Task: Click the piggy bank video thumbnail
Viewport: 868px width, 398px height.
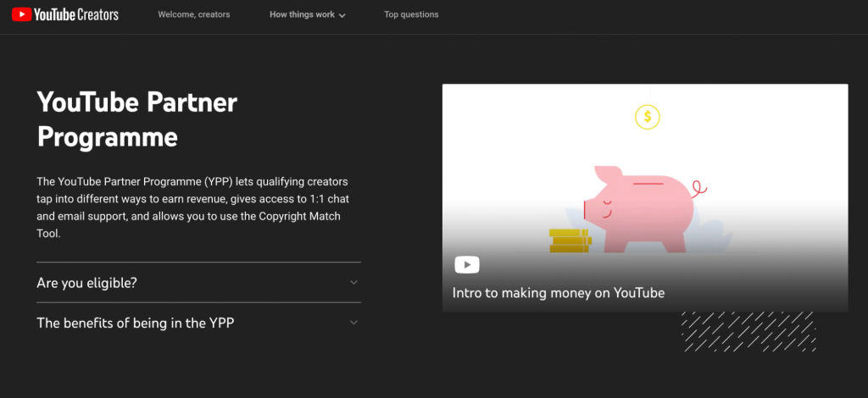Action: point(645,198)
